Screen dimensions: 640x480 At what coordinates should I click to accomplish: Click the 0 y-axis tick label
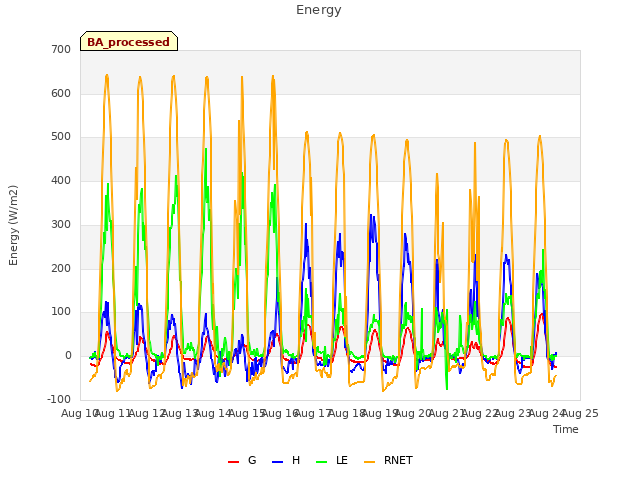[68, 356]
